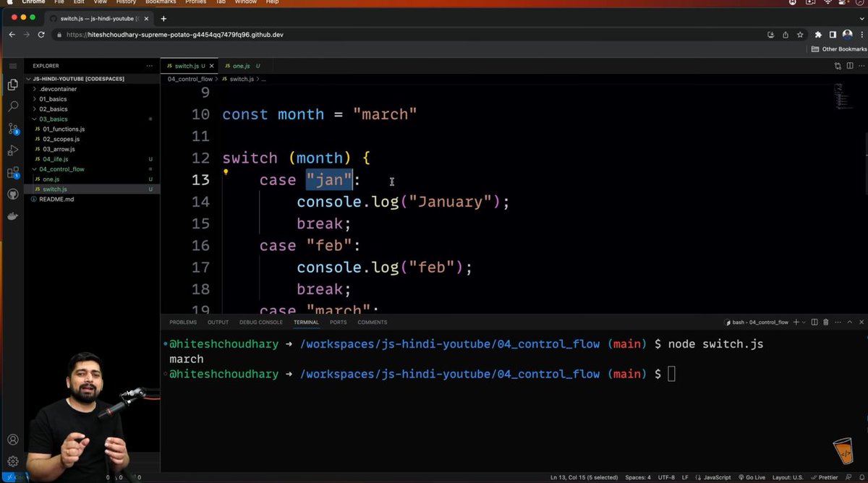The height and width of the screenshot is (483, 868).
Task: Open the macOS History menu
Action: pyautogui.click(x=126, y=2)
